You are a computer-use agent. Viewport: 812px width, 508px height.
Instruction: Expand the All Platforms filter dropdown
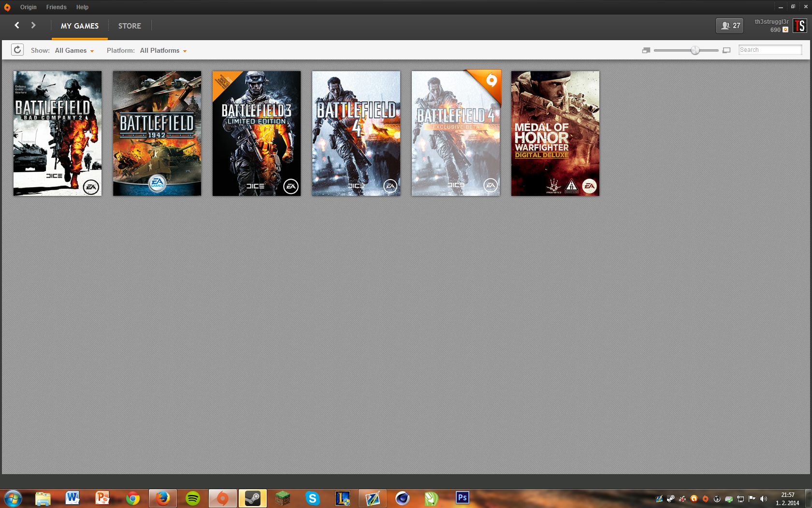(163, 51)
